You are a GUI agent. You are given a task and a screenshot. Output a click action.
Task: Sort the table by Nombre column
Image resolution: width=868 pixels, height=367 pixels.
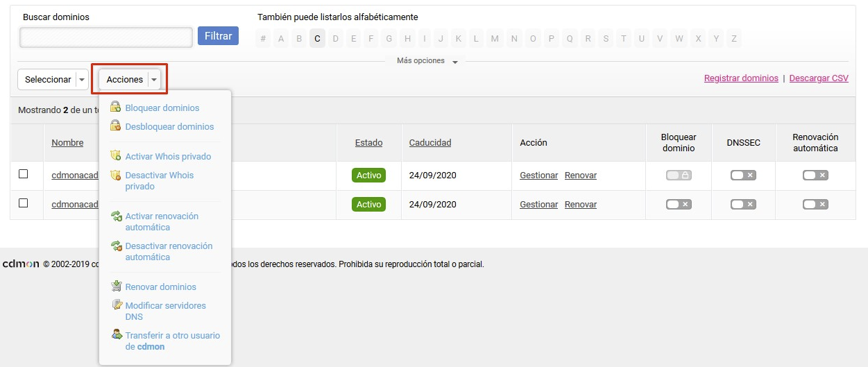point(67,143)
